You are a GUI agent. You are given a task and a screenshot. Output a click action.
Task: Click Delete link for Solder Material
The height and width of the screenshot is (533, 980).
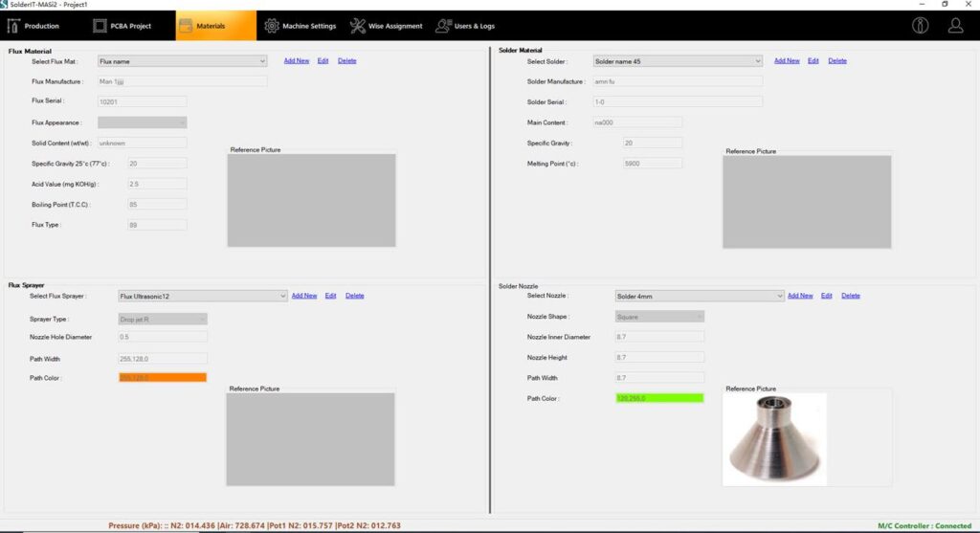[837, 61]
